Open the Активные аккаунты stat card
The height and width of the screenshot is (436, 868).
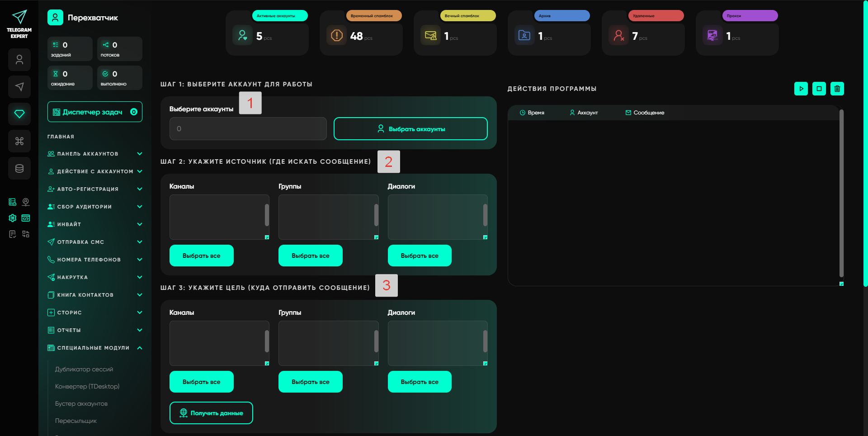tap(267, 35)
